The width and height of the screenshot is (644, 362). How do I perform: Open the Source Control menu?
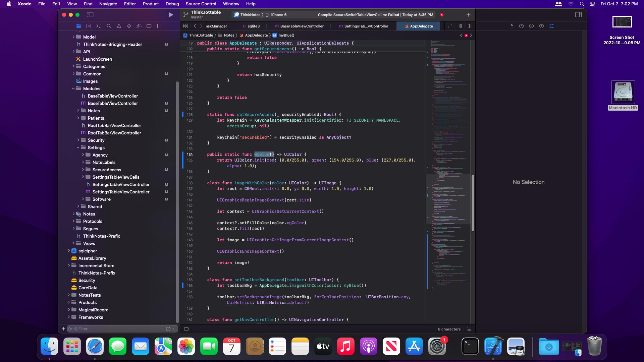[x=201, y=4]
